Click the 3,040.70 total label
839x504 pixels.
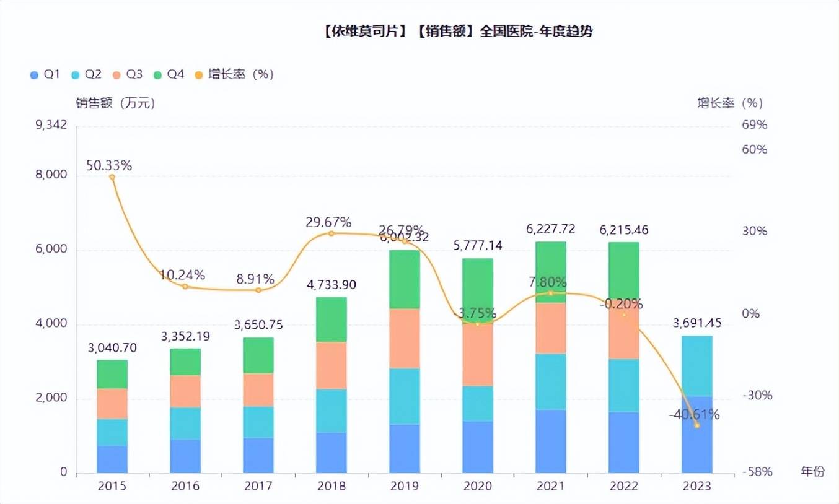pos(112,348)
